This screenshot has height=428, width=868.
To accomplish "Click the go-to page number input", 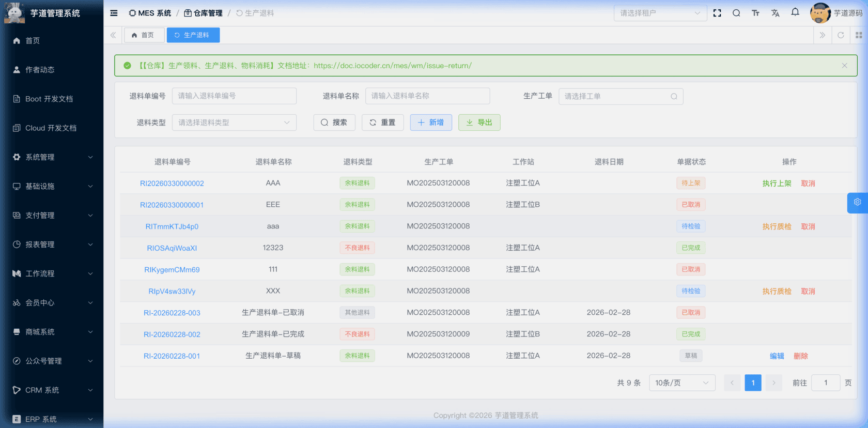I will coord(826,383).
